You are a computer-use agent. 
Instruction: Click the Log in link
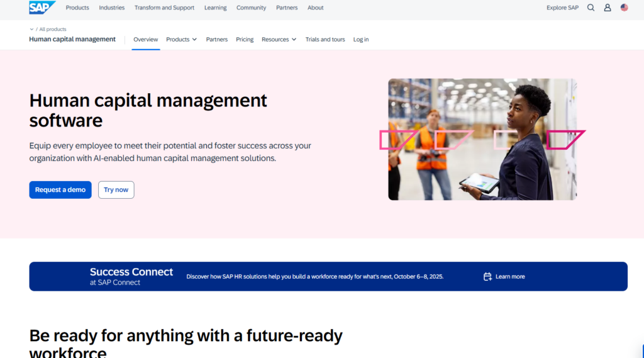tap(361, 40)
